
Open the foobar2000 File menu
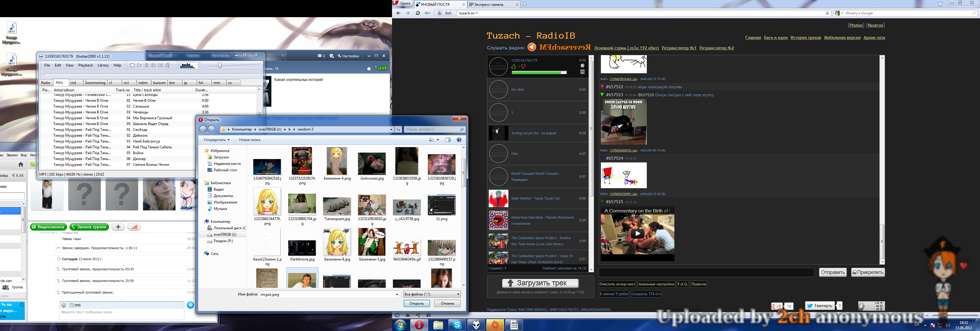click(x=47, y=66)
